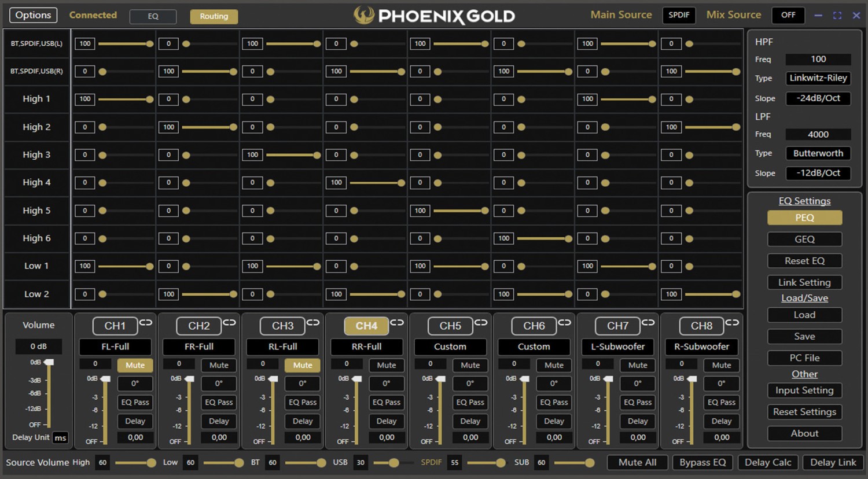The height and width of the screenshot is (479, 868).
Task: Select the CH8 channel button
Action: (x=701, y=326)
